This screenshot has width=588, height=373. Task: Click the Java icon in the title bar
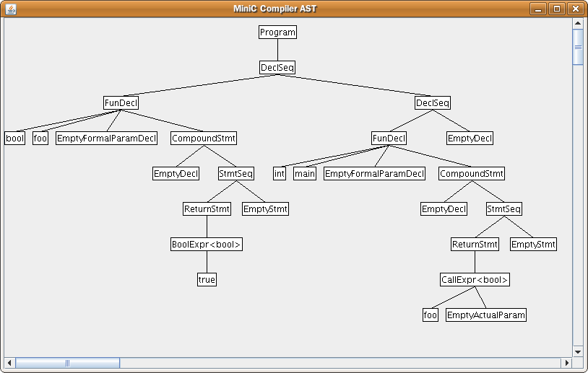pos(10,9)
